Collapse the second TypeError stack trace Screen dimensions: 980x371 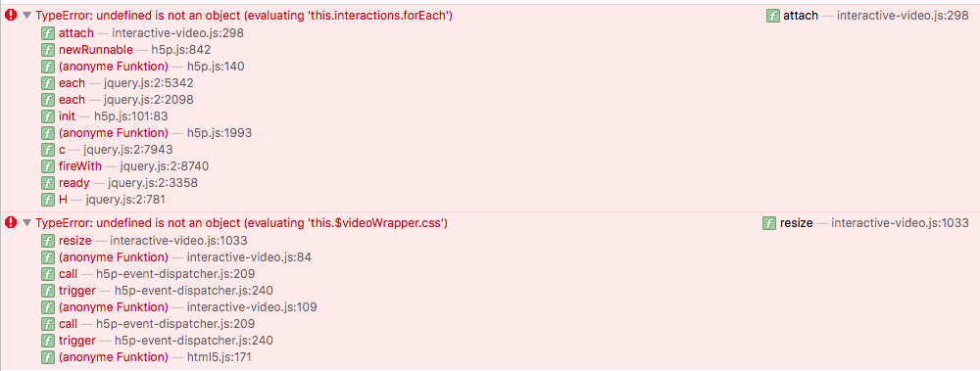[x=26, y=223]
